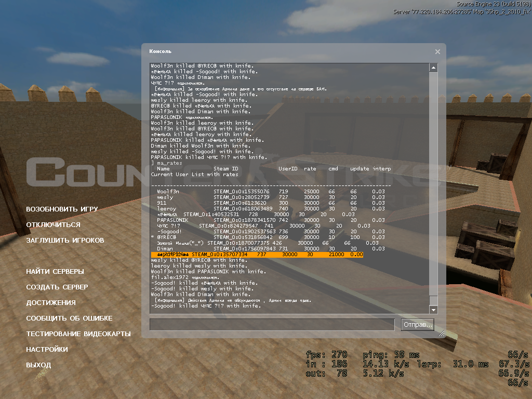The image size is (532, 399).
Task: Open НАСТРОЙКИ menu item
Action: click(47, 350)
